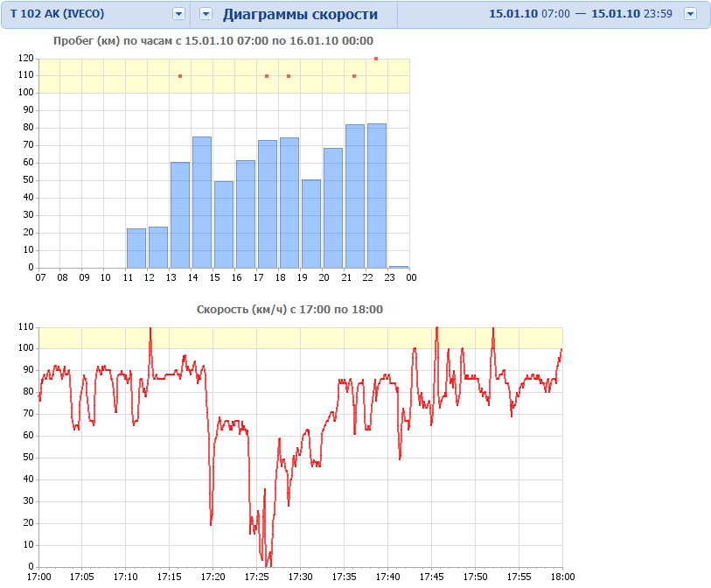This screenshot has height=588, width=711.
Task: Open the vehicle selector dropdown arrow
Action: pyautogui.click(x=178, y=14)
